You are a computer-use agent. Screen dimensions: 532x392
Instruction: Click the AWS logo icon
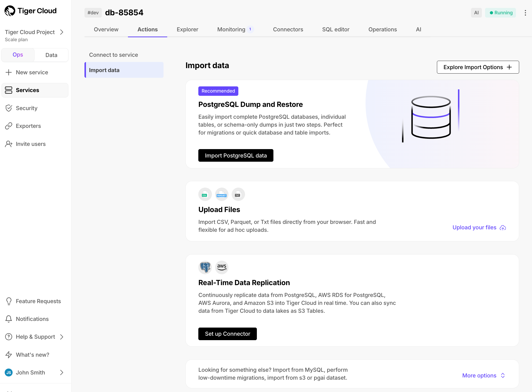tap(222, 267)
